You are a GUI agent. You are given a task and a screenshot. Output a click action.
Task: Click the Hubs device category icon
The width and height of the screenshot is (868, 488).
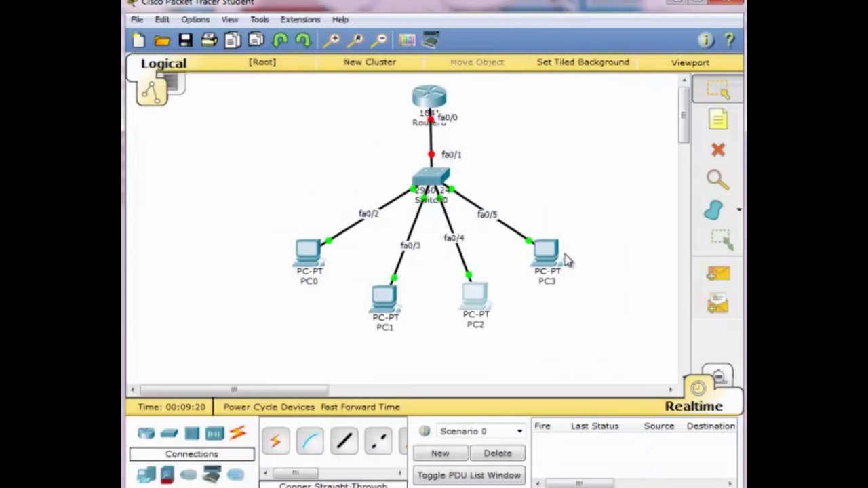pos(192,433)
